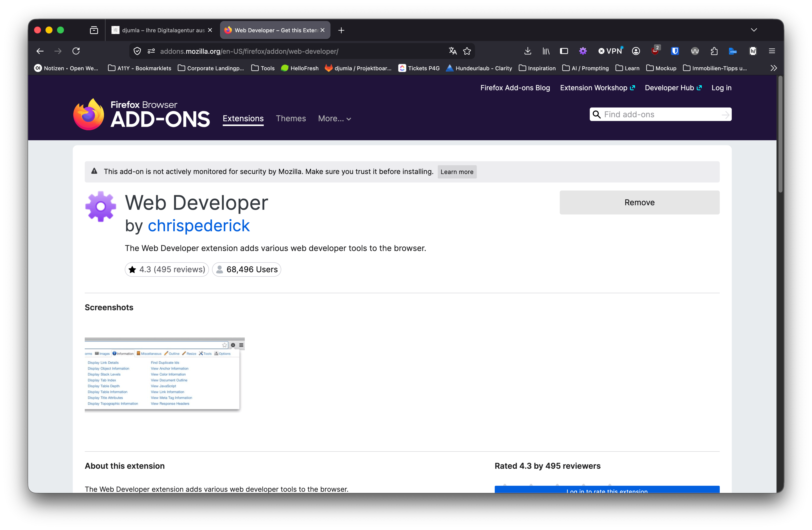Image resolution: width=812 pixels, height=530 pixels.
Task: Show more bookmarks with double chevron
Action: (773, 68)
